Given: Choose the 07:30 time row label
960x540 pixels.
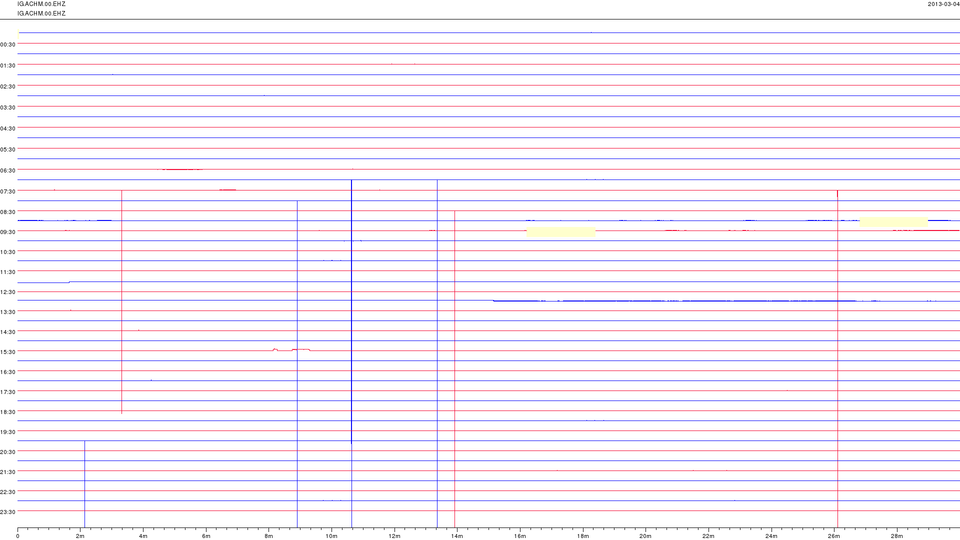Looking at the screenshot, I should (7, 192).
